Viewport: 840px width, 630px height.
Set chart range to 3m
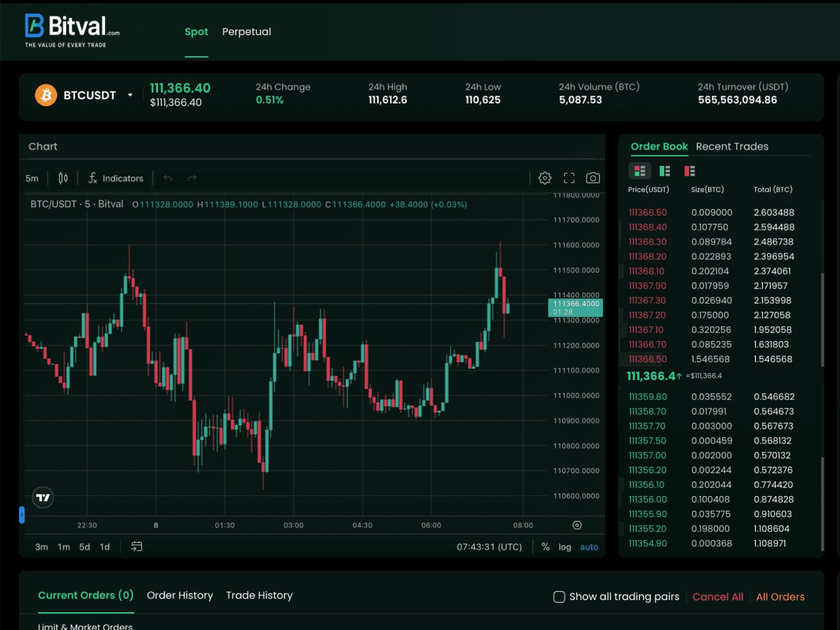tap(41, 547)
